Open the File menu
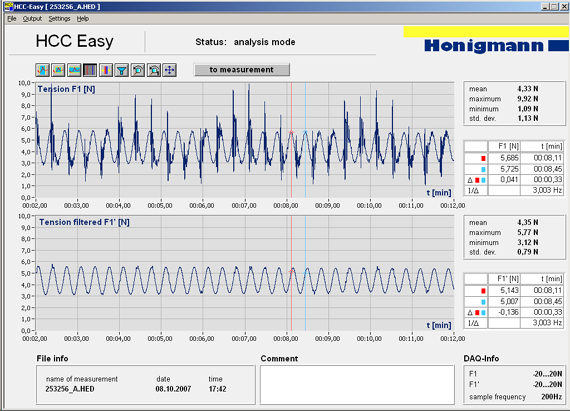The image size is (570, 411). tap(12, 19)
